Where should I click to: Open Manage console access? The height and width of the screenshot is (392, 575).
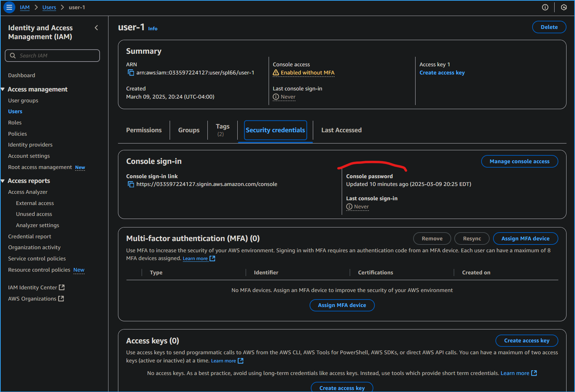pyautogui.click(x=519, y=161)
